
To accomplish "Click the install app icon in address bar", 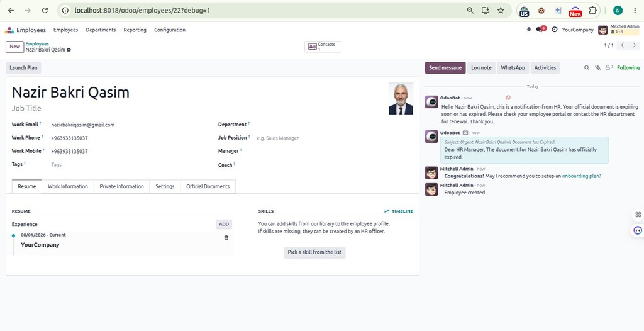I will tap(486, 10).
